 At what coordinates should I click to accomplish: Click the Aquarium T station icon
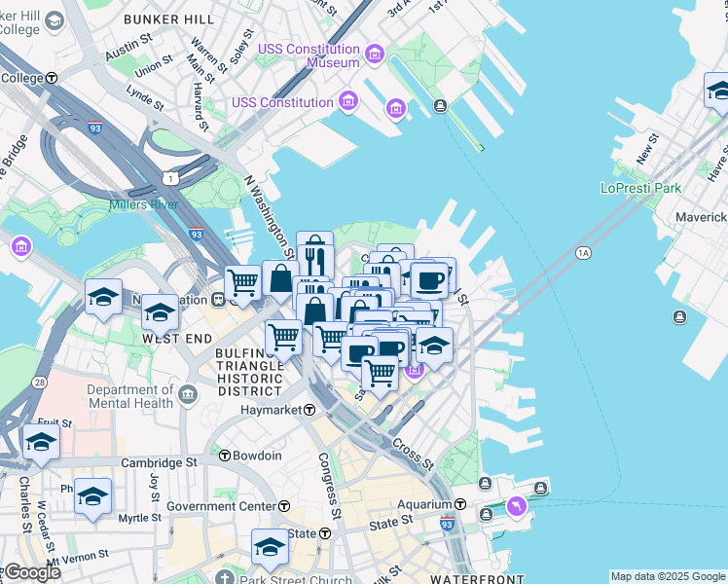pos(460,503)
